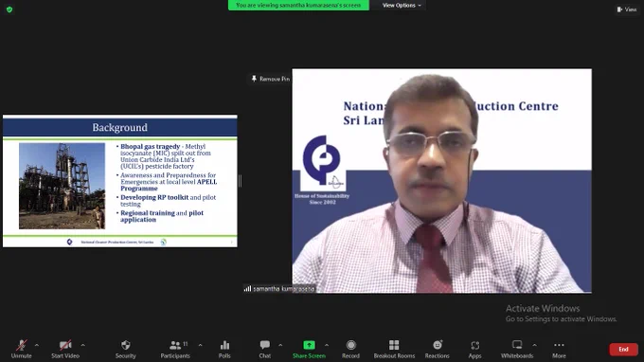
Task: Click the green 'You are viewing' screen share banner
Action: pyautogui.click(x=298, y=6)
